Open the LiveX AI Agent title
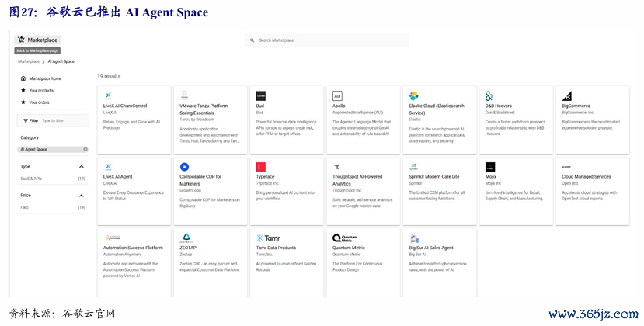This screenshot has width=644, height=326. tap(117, 176)
